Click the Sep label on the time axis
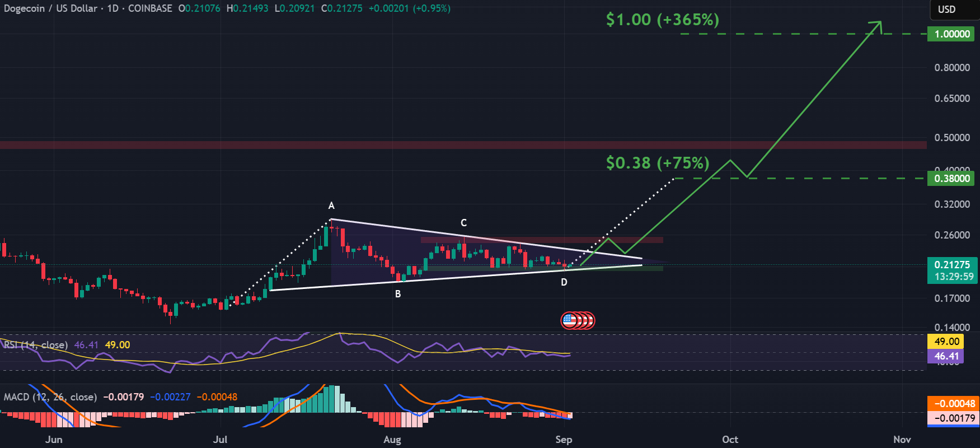The image size is (980, 448). [564, 440]
